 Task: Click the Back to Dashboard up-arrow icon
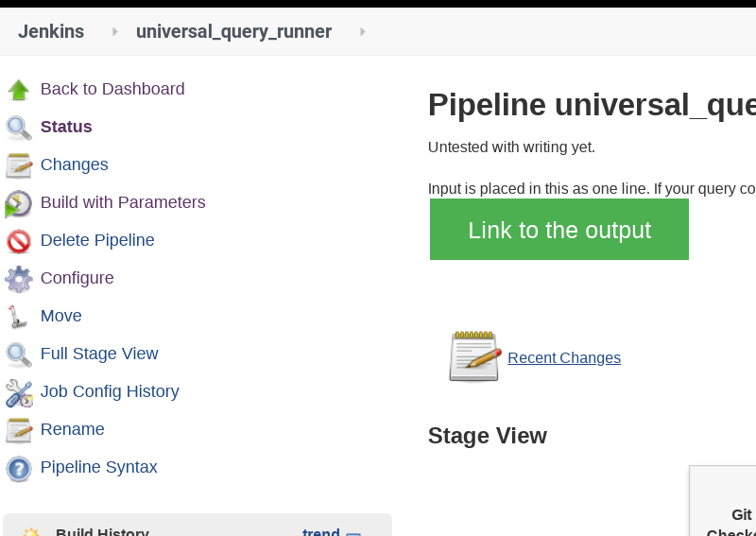(x=19, y=90)
